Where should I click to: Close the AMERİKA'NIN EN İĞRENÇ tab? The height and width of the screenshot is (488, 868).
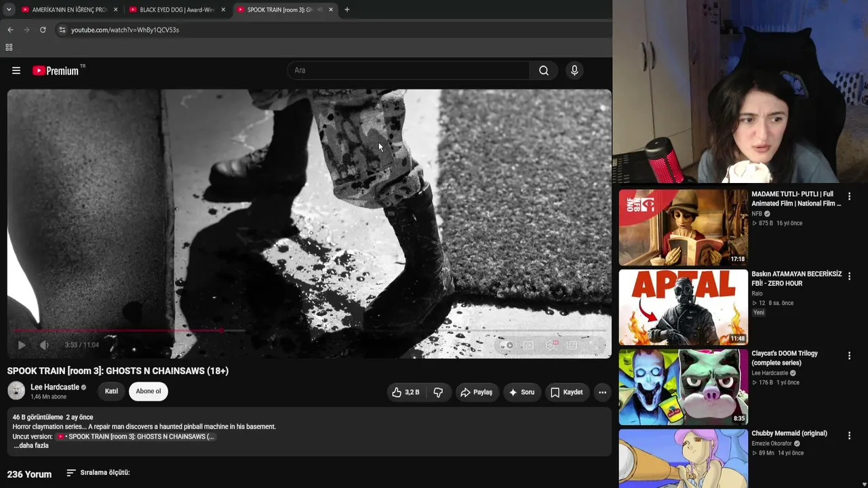click(116, 9)
